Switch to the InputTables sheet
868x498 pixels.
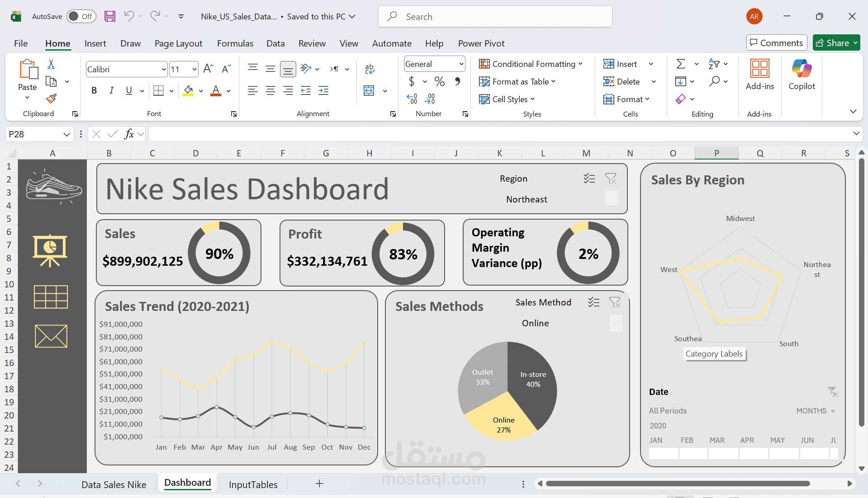point(253,484)
